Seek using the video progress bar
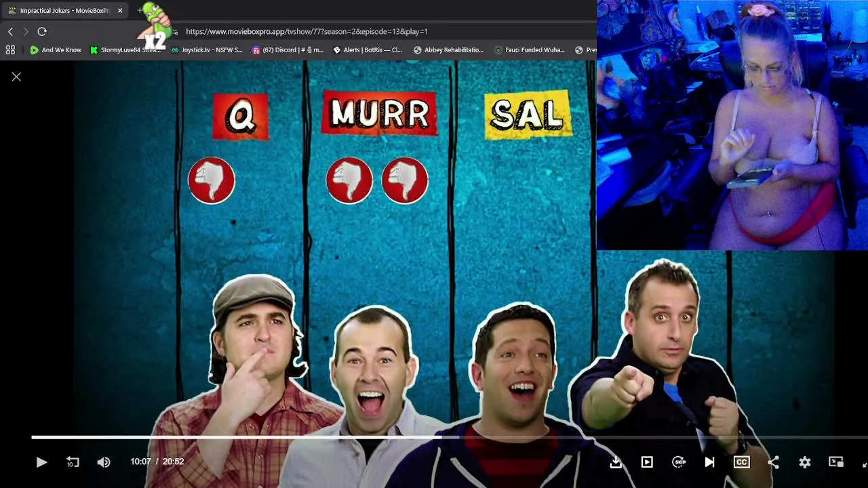This screenshot has width=868, height=488. pyautogui.click(x=450, y=437)
